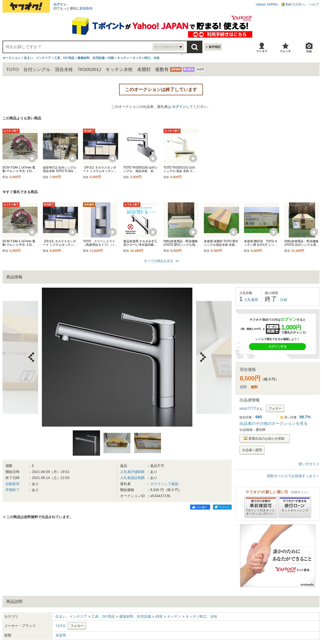This screenshot has width=322, height=644.
Task: Click the 出品 camera icon
Action: point(309,47)
